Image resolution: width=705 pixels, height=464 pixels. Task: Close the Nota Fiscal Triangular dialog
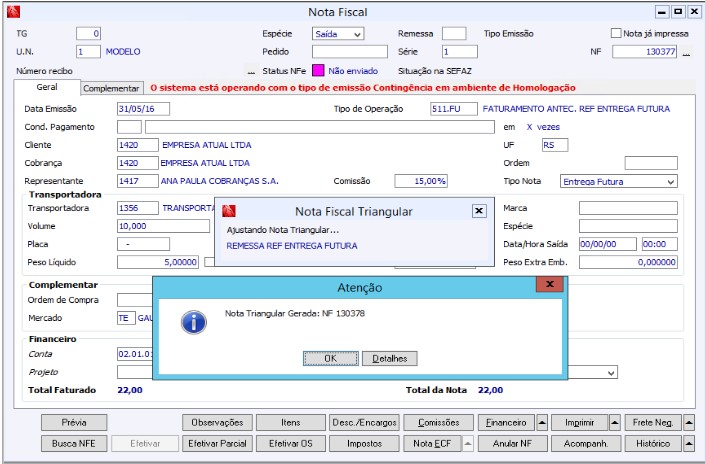(479, 210)
